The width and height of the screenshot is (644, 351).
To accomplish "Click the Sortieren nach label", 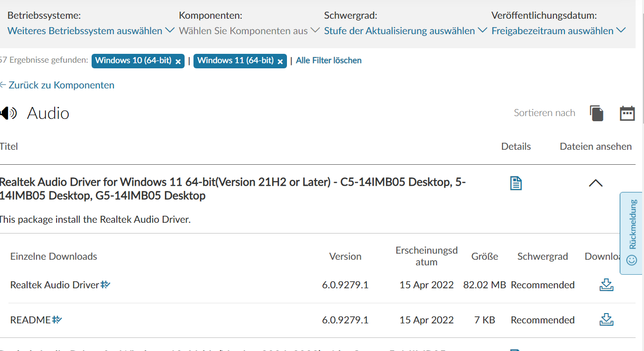I will pyautogui.click(x=544, y=113).
